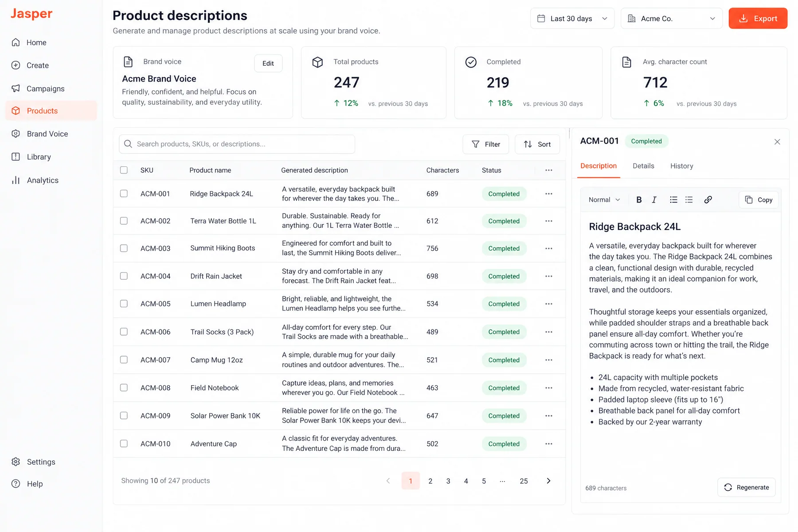Open Campaigns in the sidebar
Screen dimensions: 798x532
pyautogui.click(x=51, y=89)
